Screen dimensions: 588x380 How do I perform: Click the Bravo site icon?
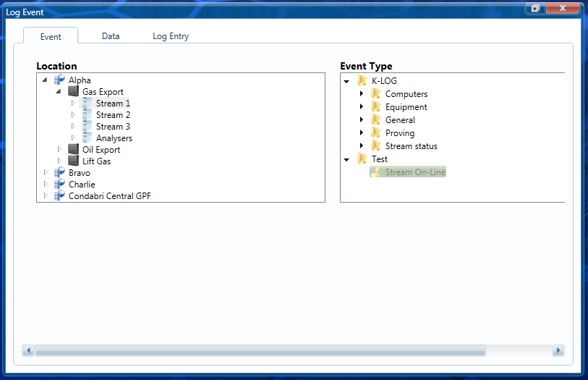59,172
